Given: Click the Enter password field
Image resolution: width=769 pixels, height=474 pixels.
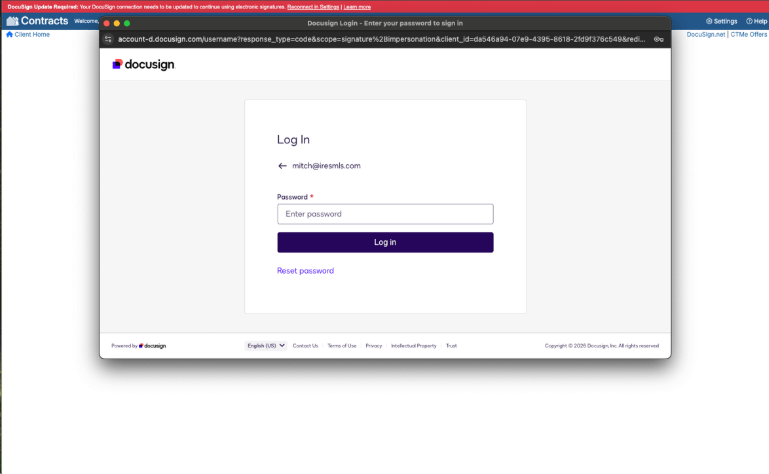Looking at the screenshot, I should coord(385,214).
